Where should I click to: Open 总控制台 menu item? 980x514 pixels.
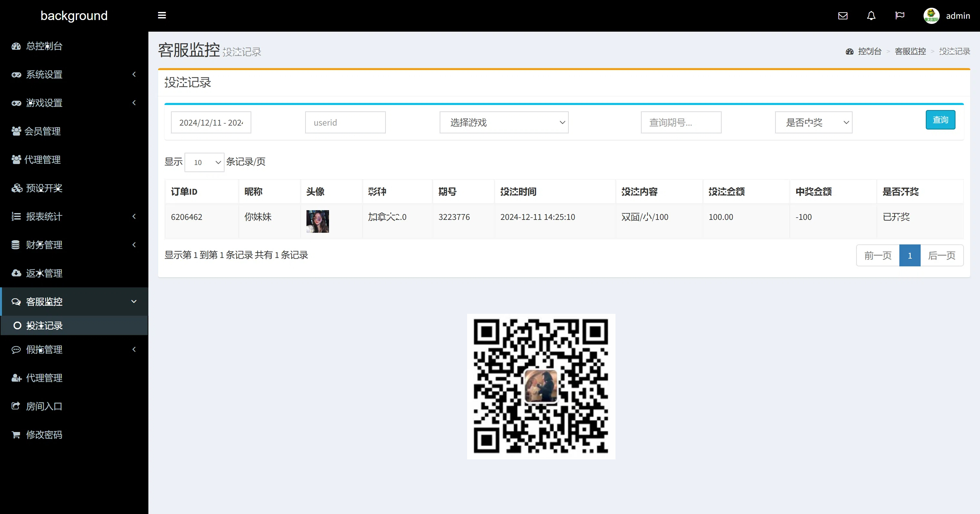74,46
